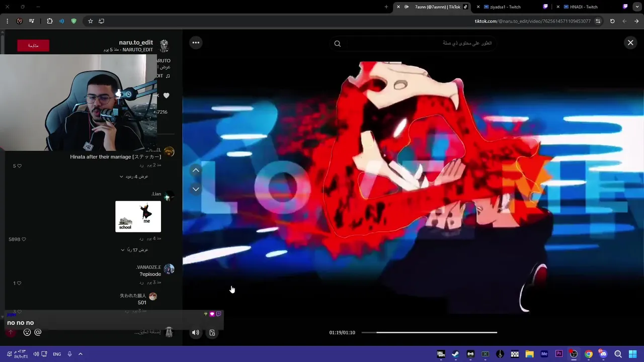Open Chrome from the taskbar
The width and height of the screenshot is (644, 362).
[588, 354]
